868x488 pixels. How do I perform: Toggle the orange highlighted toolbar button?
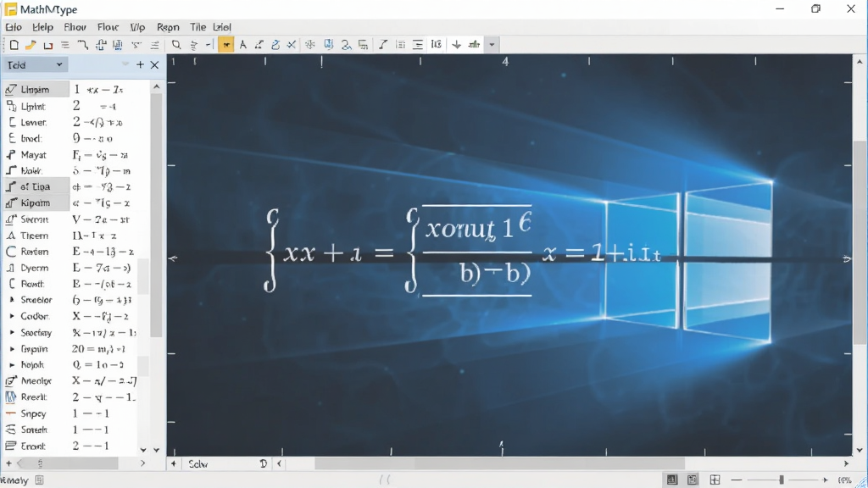pyautogui.click(x=225, y=45)
